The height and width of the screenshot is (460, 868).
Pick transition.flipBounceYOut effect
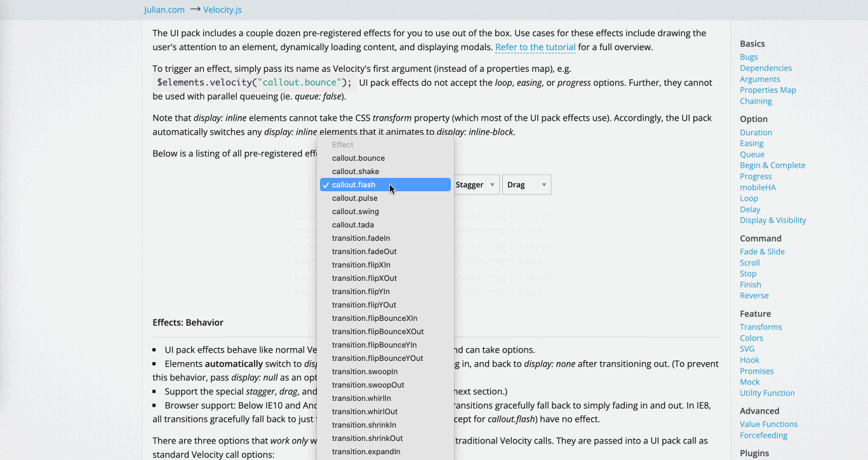pyautogui.click(x=385, y=358)
